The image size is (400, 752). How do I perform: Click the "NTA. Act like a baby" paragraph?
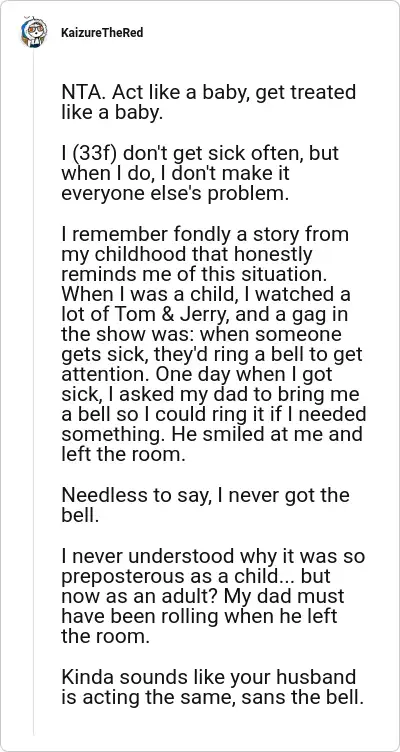[209, 102]
